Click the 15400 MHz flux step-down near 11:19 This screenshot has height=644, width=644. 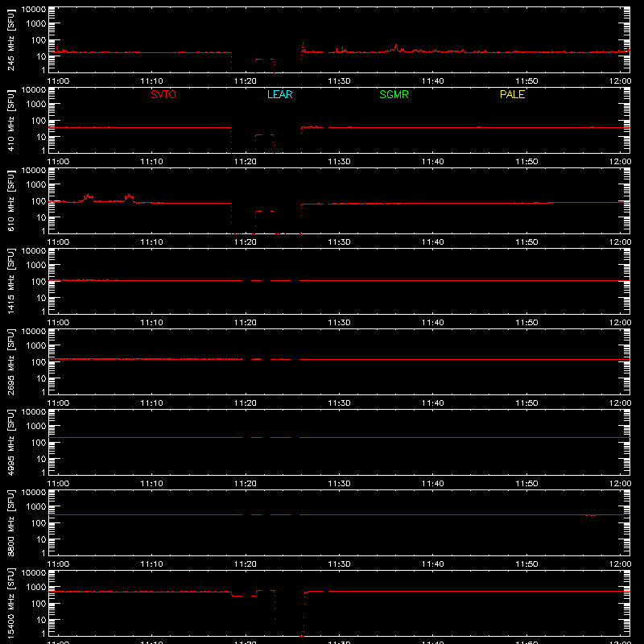(x=232, y=593)
